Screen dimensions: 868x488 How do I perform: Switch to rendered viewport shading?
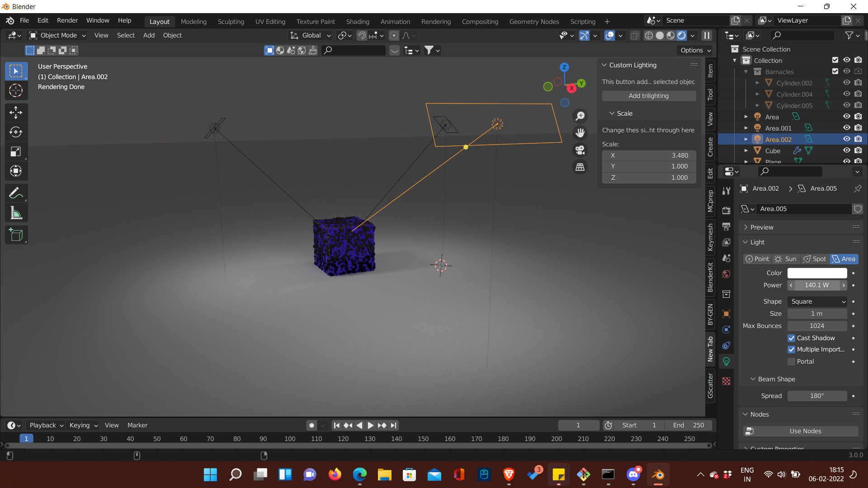[x=682, y=35]
